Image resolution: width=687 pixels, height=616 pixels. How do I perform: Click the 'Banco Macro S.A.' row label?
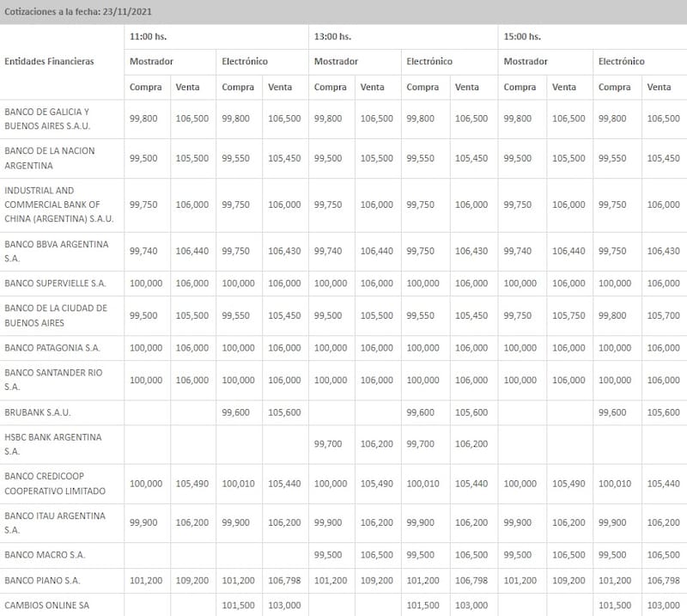pos(45,555)
